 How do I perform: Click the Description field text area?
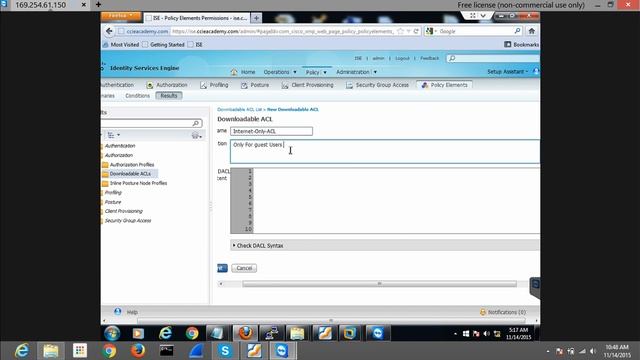(385, 151)
